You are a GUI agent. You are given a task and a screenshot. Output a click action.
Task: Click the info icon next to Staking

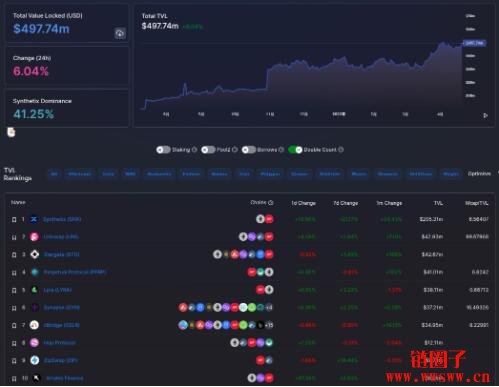coord(194,150)
